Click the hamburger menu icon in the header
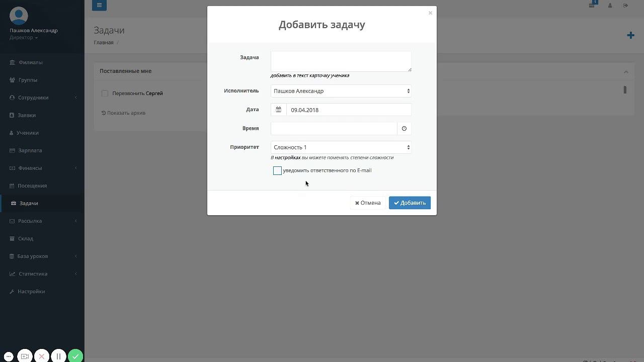644x362 pixels. click(99, 5)
